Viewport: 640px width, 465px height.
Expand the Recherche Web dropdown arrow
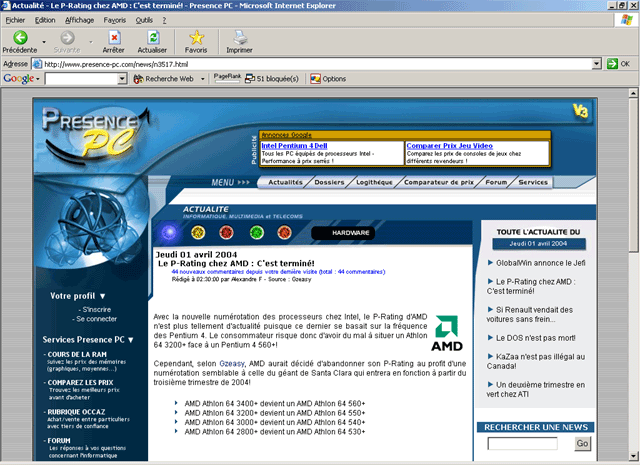202,79
